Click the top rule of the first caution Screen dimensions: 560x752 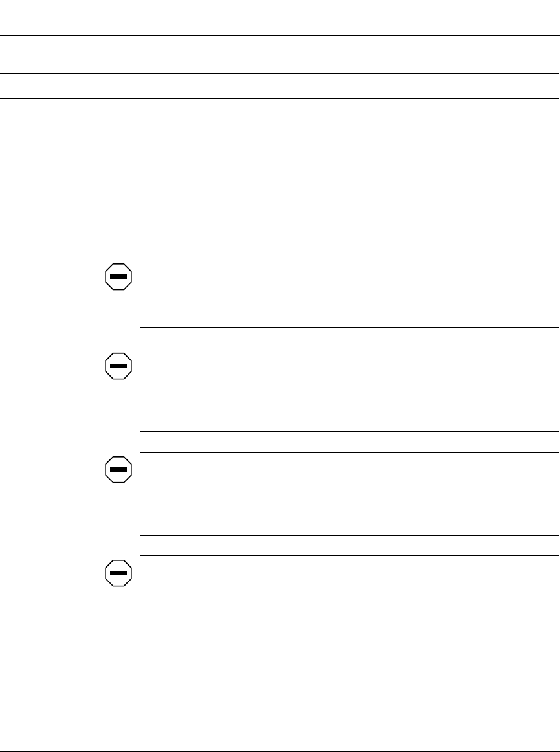click(350, 260)
